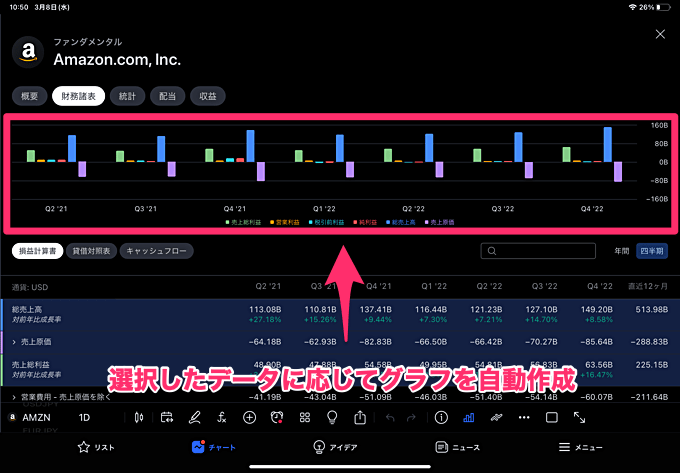Switch to the 概要 tab
Viewport: 680px width, 473px height.
(29, 96)
